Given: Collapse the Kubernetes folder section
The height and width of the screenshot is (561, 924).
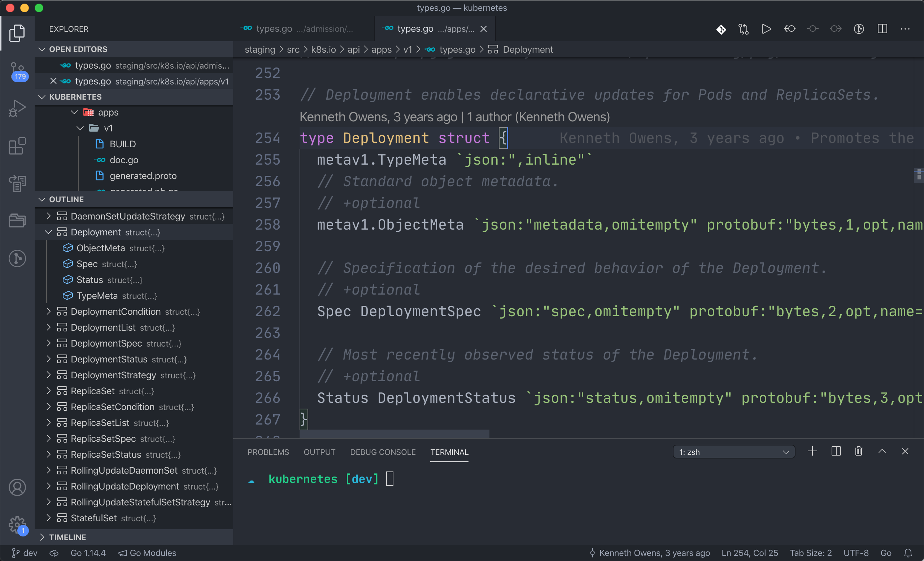Looking at the screenshot, I should [42, 97].
